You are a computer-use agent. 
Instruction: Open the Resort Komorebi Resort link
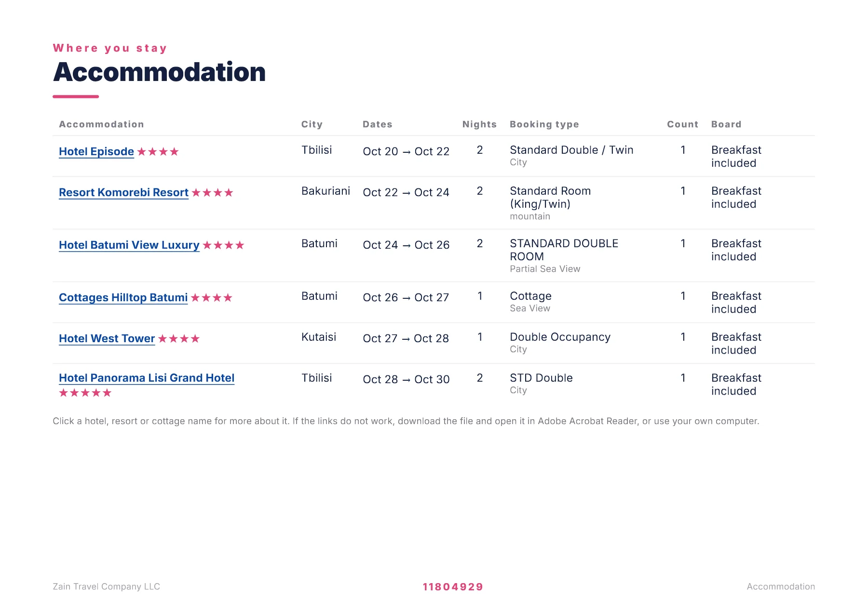click(x=123, y=192)
